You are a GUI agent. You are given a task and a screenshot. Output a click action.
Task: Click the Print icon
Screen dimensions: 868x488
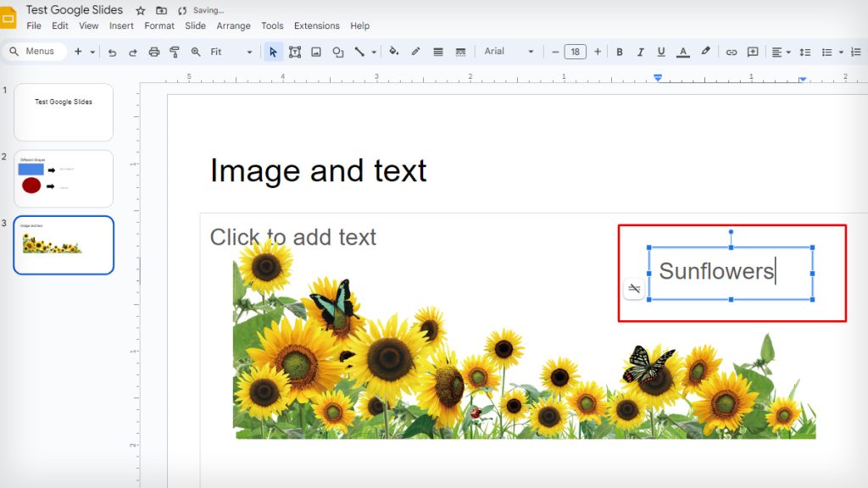click(153, 52)
